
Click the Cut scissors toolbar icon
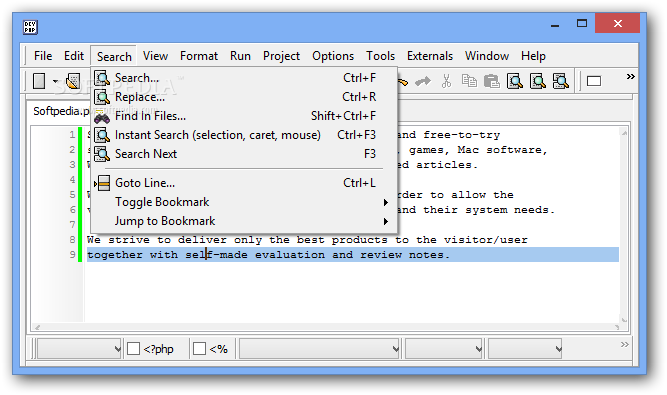(446, 81)
